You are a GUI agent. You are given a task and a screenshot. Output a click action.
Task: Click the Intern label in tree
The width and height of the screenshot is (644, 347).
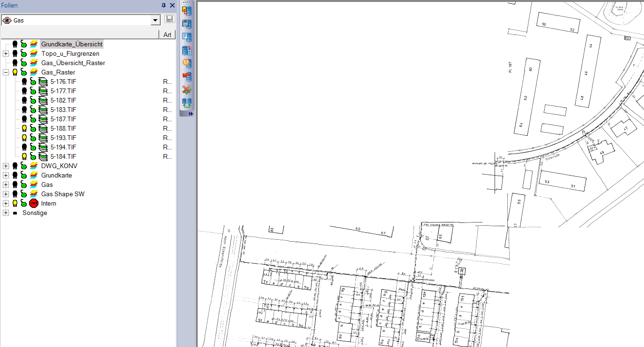pyautogui.click(x=49, y=203)
